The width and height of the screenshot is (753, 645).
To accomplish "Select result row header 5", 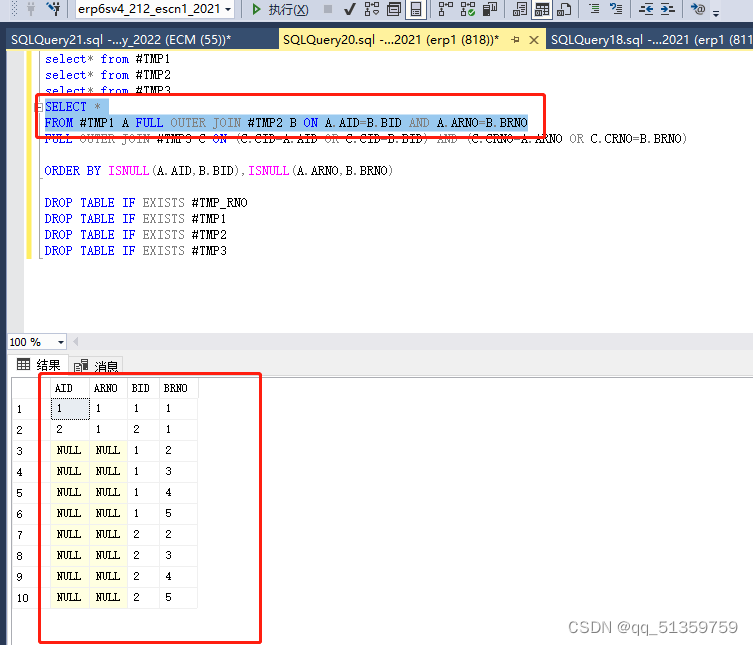I will pos(31,493).
